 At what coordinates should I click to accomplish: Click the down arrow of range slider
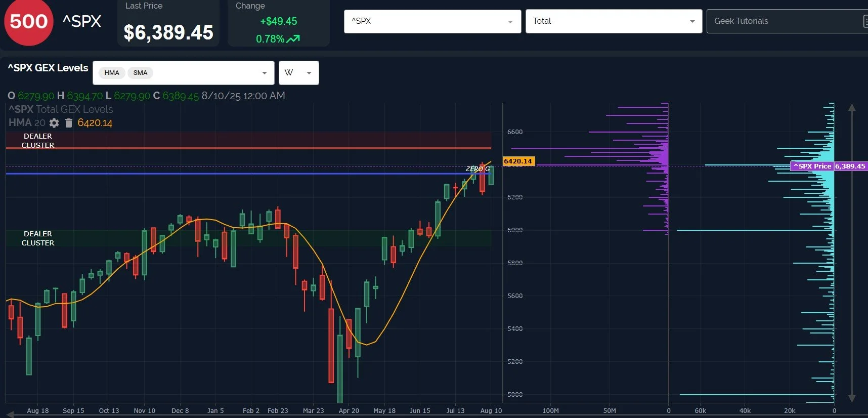click(852, 399)
